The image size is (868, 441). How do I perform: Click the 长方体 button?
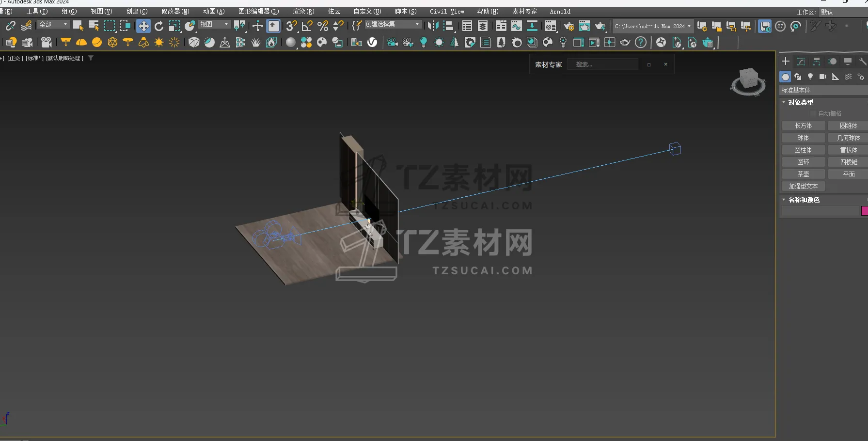pyautogui.click(x=803, y=126)
